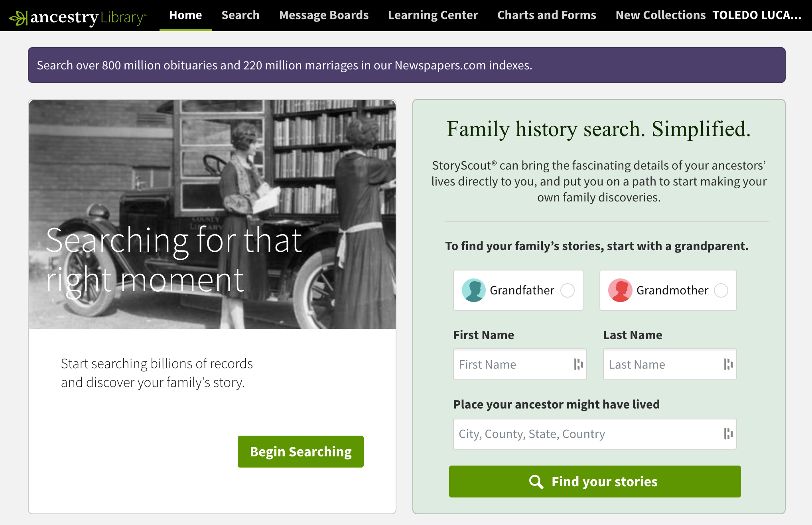812x525 pixels.
Task: Select the Grandfather radio button
Action: click(568, 290)
